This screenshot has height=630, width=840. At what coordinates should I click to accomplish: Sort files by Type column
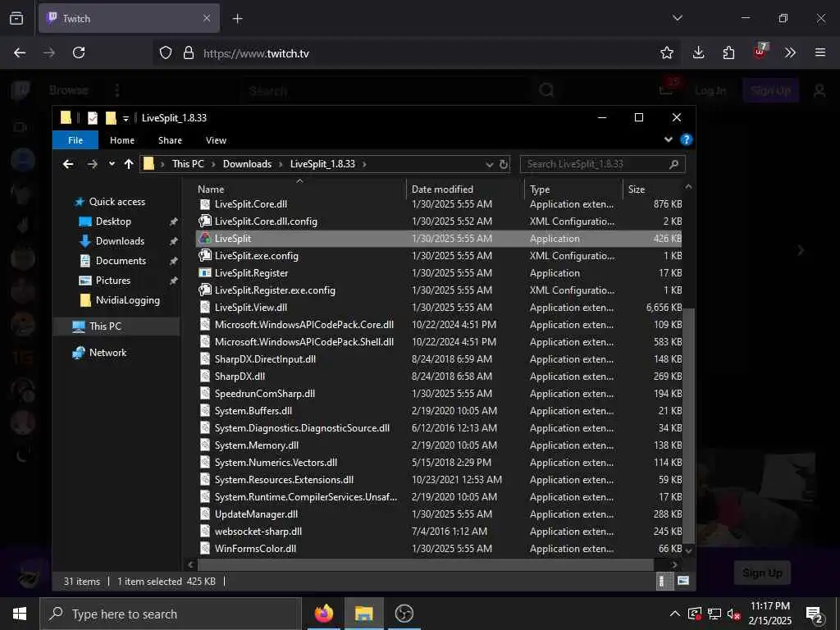[x=573, y=189]
